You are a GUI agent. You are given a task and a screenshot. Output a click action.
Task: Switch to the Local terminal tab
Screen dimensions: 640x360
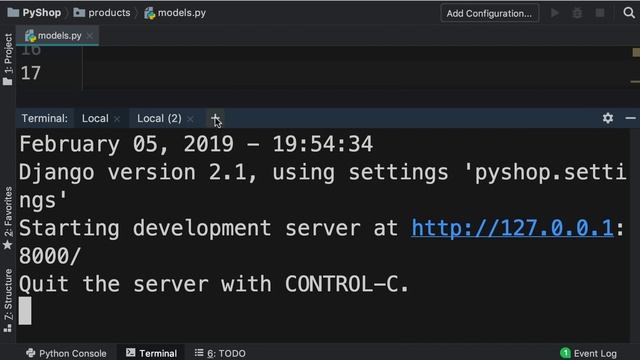(95, 118)
